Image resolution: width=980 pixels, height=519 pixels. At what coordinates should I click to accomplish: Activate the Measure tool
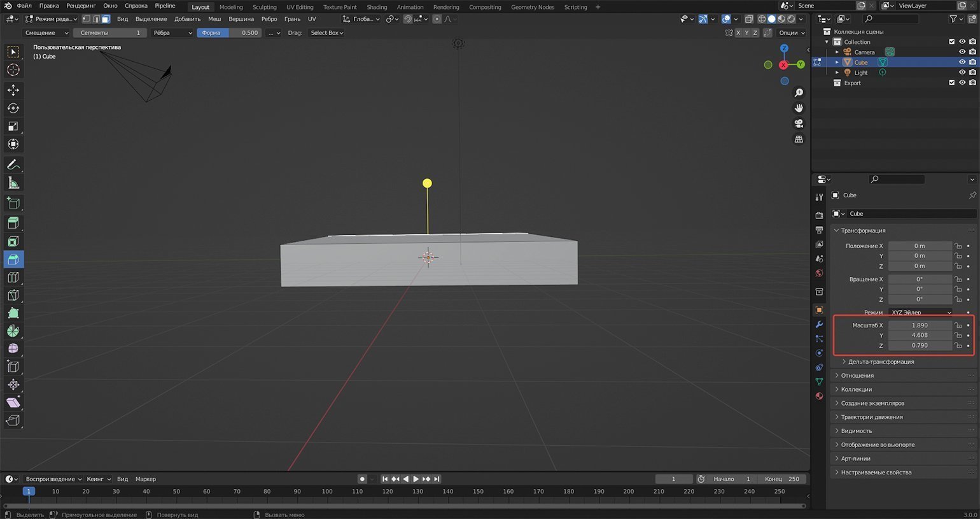[x=13, y=183]
